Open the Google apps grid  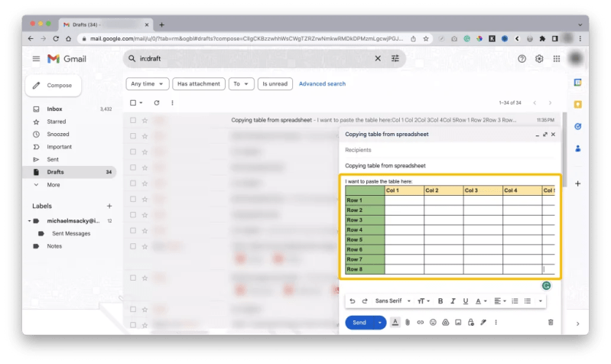coord(557,59)
